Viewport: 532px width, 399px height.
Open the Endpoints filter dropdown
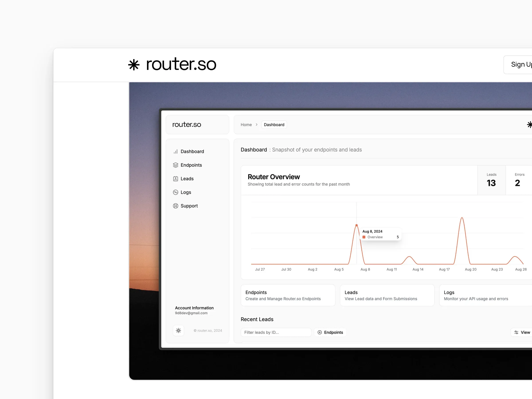click(330, 332)
